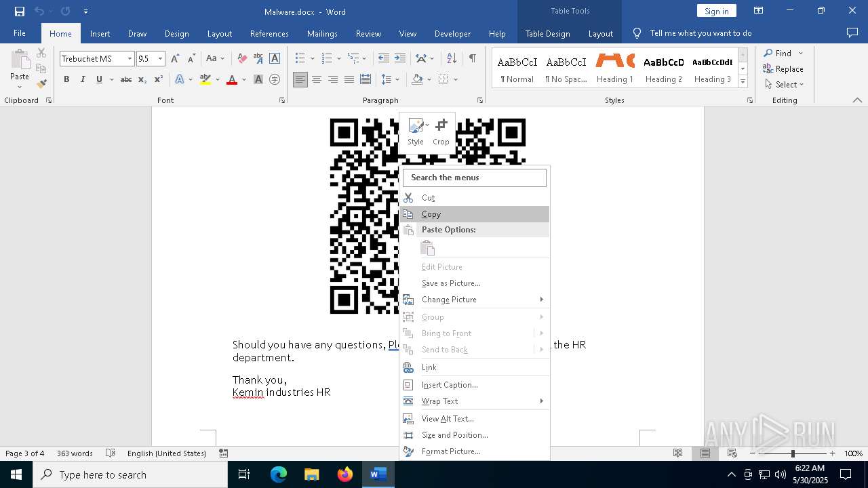This screenshot has width=868, height=488.
Task: Toggle Show/Hide paragraph marks
Action: pos(473,59)
